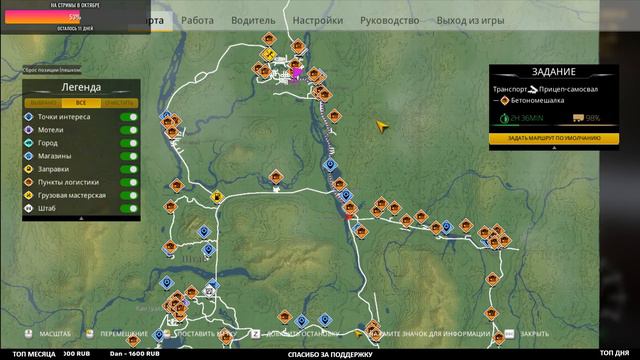Collapse the ЗАДАНИЕ panel with the bottom arrow
640x360 pixels.
pos(554,148)
